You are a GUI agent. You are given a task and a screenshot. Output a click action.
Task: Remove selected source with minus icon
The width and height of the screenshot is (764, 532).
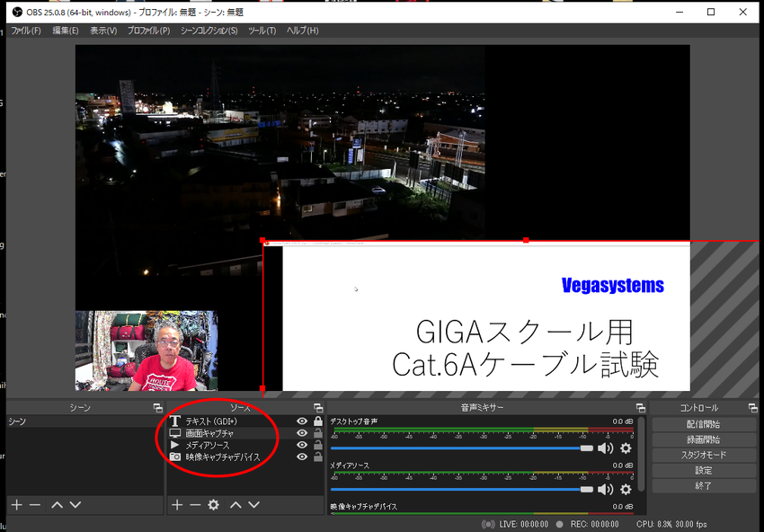pyautogui.click(x=195, y=505)
